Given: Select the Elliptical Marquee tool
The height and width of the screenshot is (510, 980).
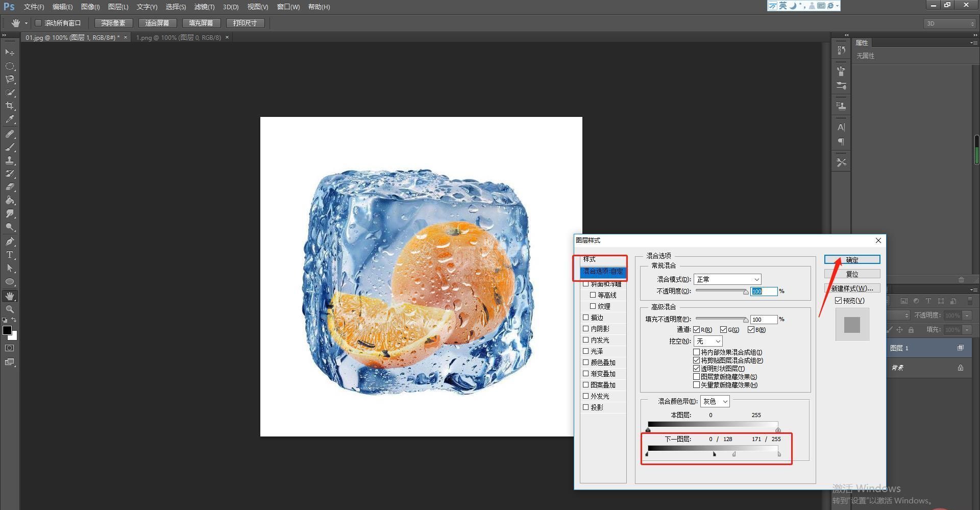Looking at the screenshot, I should point(10,66).
